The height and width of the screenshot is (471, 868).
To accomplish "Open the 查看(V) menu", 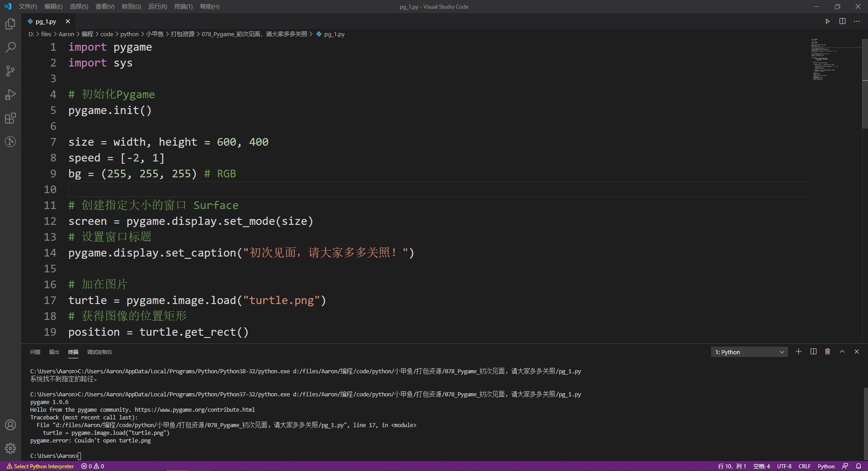I will pos(105,6).
